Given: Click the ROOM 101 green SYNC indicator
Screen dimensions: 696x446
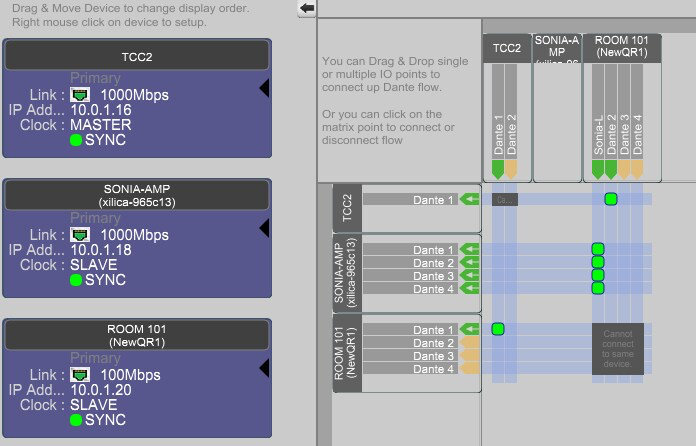Looking at the screenshot, I should point(76,420).
